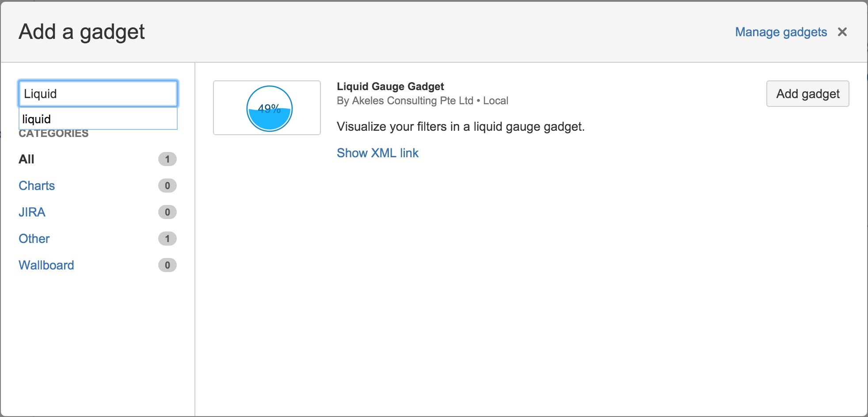Click the All category filter
Screen dimensions: 868x417
point(27,159)
